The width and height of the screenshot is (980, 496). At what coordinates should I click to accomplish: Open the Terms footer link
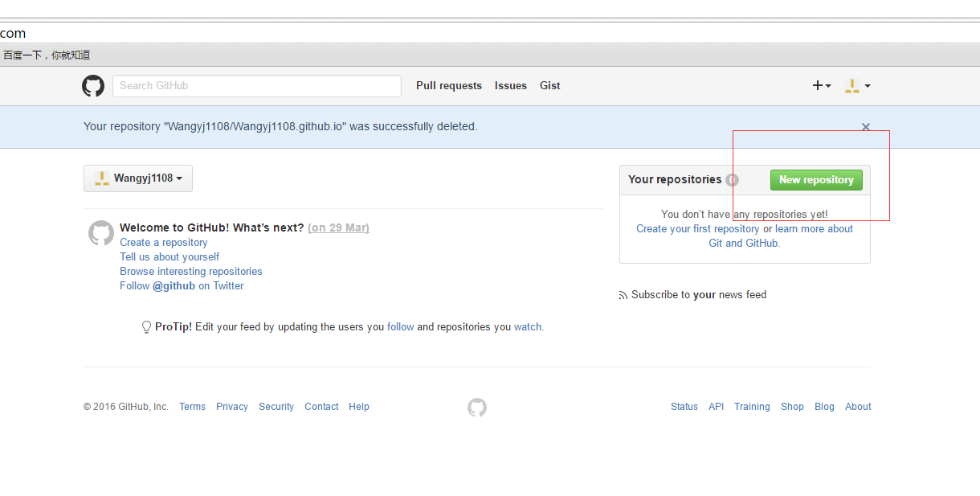193,407
